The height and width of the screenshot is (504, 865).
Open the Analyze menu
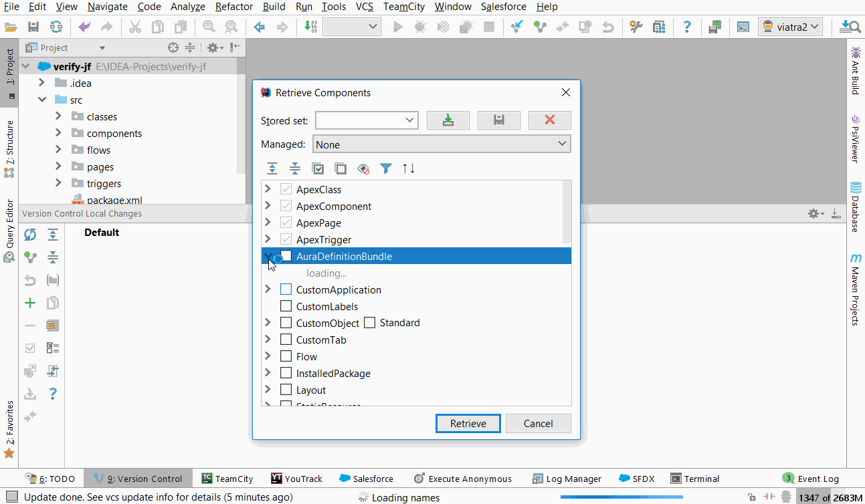[187, 7]
